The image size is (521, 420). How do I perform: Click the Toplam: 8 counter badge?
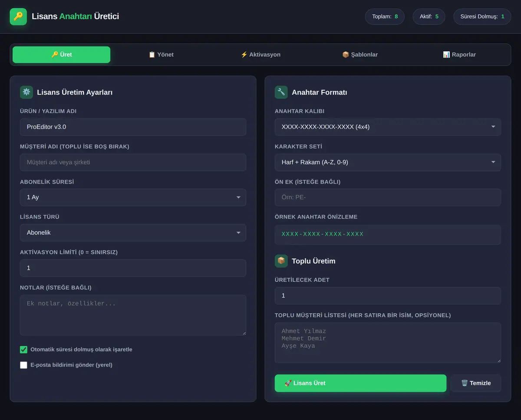[x=385, y=16]
